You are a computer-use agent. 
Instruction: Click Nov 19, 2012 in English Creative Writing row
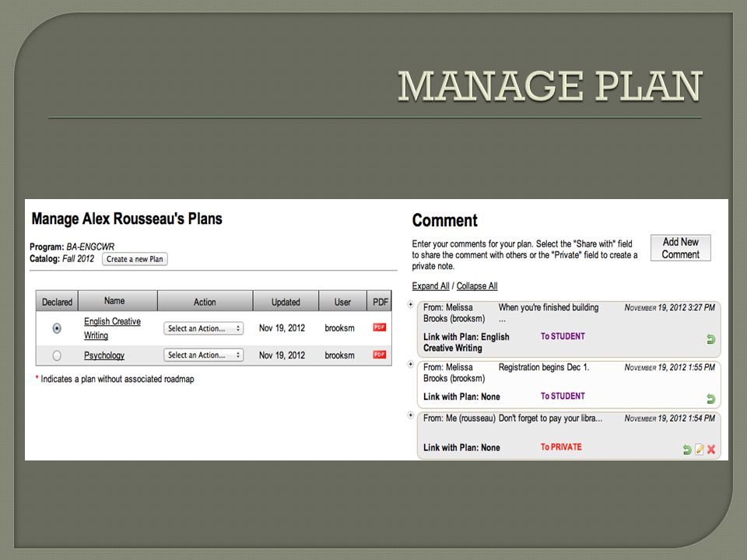[282, 328]
